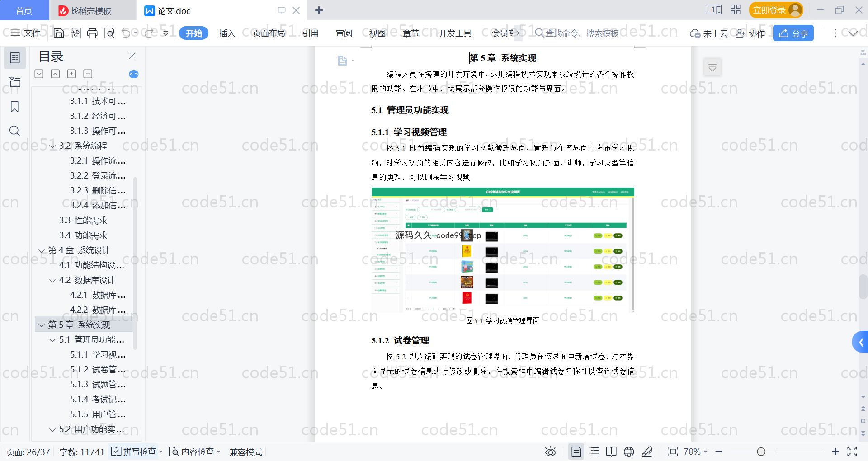Click the blue 分享 share button
The width and height of the screenshot is (868, 461).
[x=793, y=33]
